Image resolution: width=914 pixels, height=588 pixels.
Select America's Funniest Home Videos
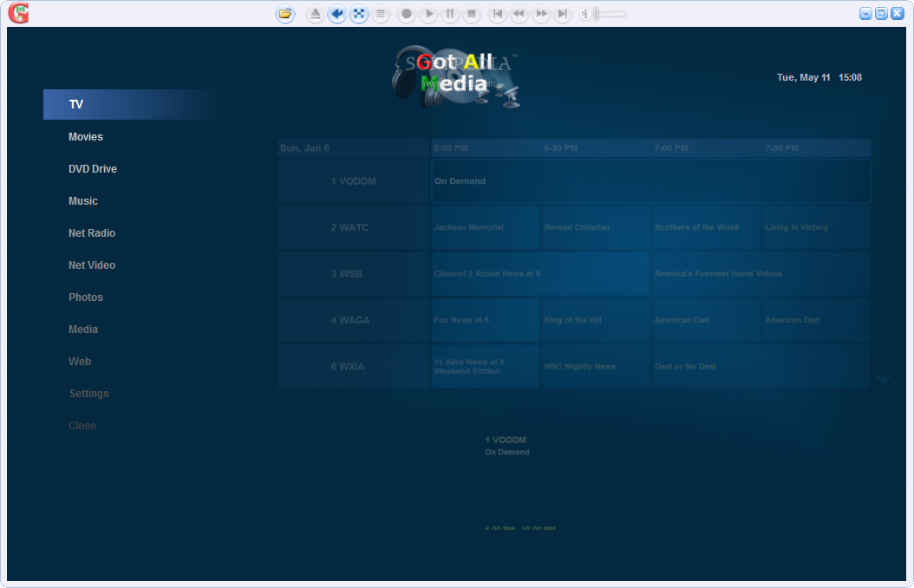pyautogui.click(x=761, y=274)
